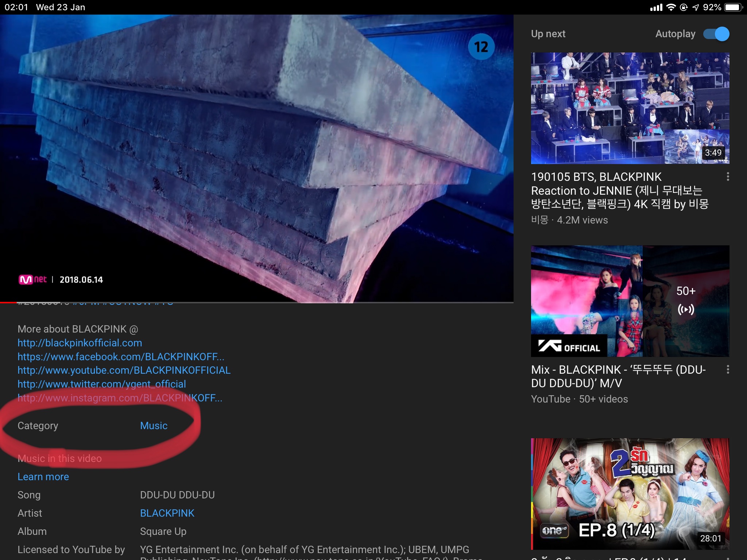
Task: Tap the battery icon in status bar
Action: coord(734,7)
